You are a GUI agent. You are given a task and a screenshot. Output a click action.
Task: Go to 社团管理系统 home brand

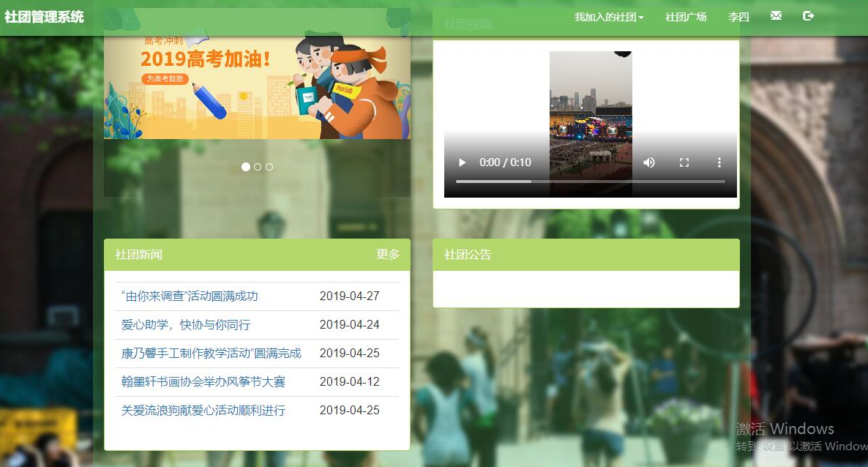[x=45, y=17]
